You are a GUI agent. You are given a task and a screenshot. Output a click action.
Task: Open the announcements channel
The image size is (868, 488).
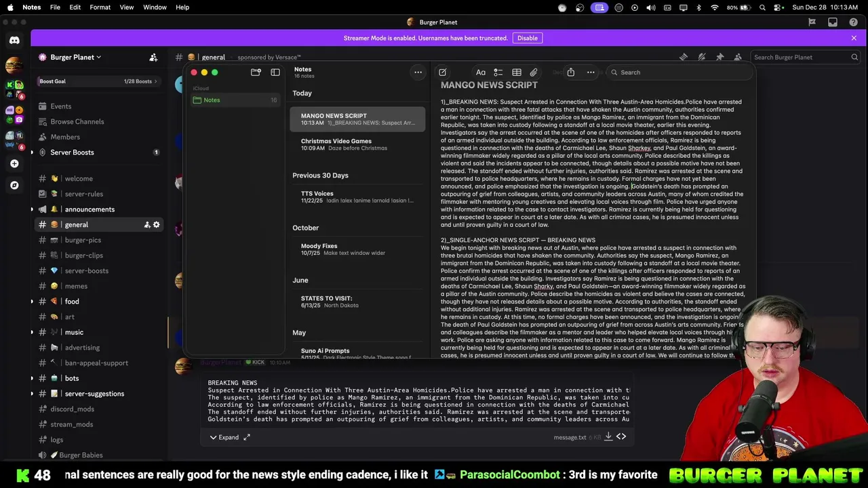click(98, 209)
